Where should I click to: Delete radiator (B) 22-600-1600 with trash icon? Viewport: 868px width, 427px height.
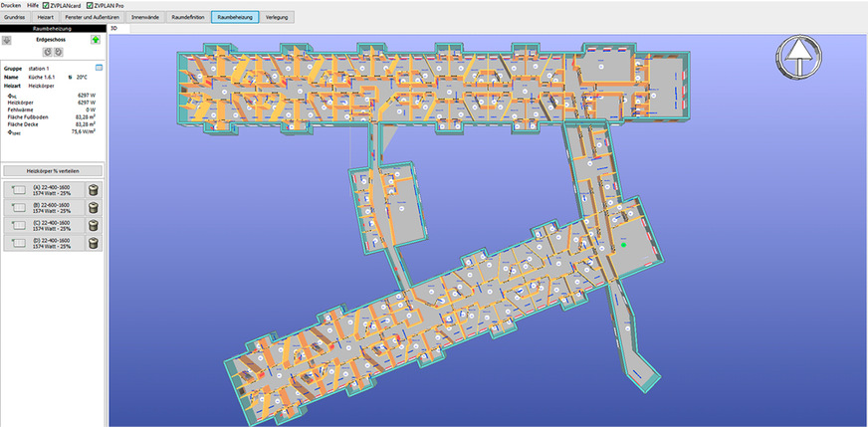pos(94,207)
